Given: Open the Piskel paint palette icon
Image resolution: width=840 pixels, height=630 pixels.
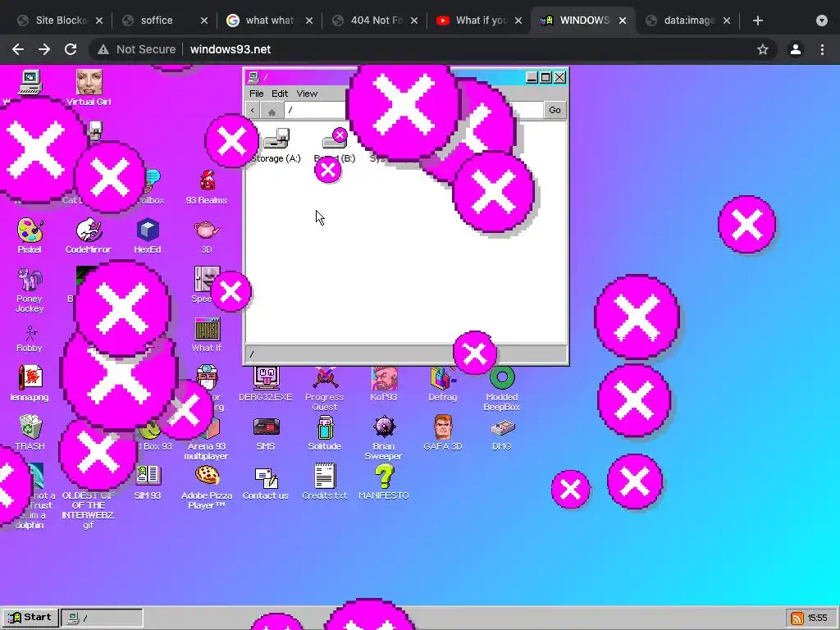Looking at the screenshot, I should tap(30, 235).
